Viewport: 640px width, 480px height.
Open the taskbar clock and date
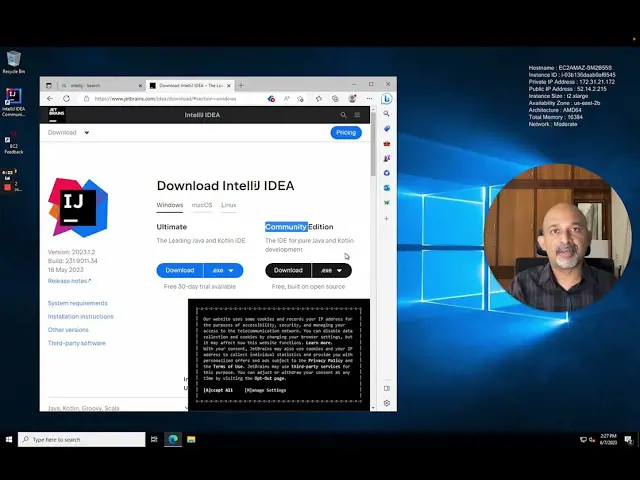608,439
